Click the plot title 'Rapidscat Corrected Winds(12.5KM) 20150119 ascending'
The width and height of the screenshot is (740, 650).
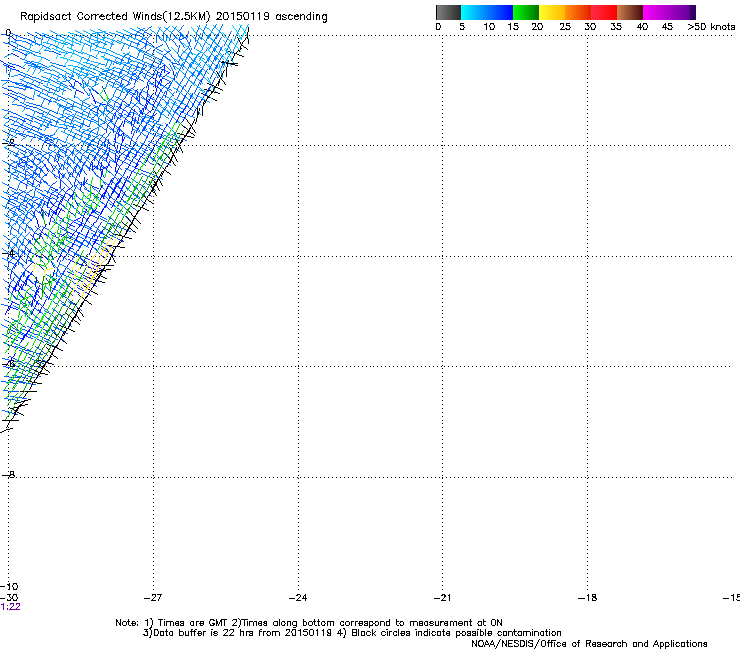coord(174,17)
